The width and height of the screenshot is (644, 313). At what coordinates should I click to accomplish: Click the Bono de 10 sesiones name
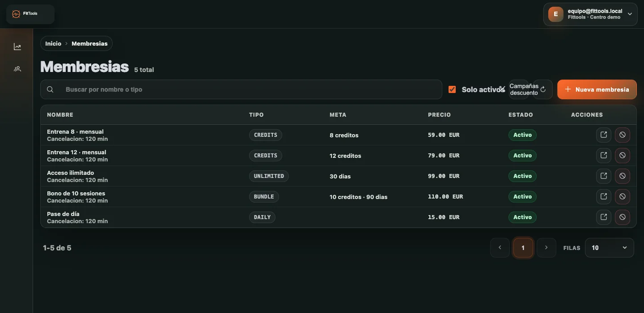(x=76, y=194)
